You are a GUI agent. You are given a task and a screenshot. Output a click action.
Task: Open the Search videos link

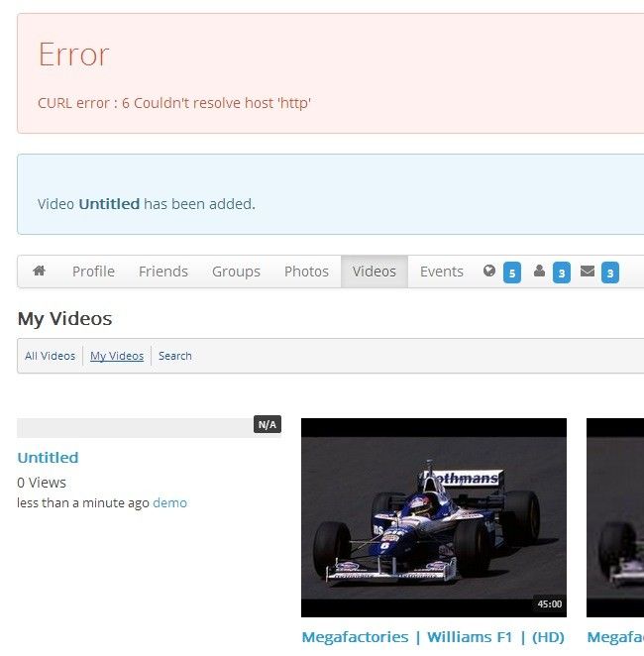pos(174,356)
